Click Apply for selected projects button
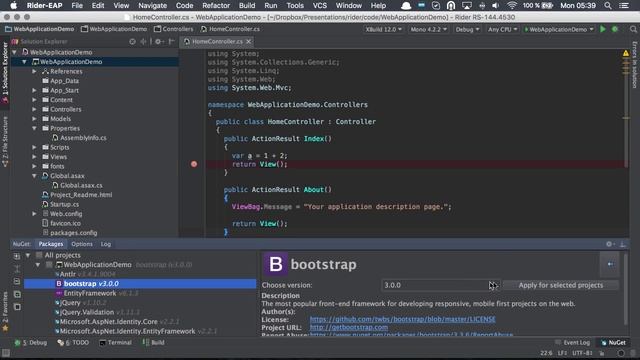The width and height of the screenshot is (640, 360). pyautogui.click(x=560, y=285)
